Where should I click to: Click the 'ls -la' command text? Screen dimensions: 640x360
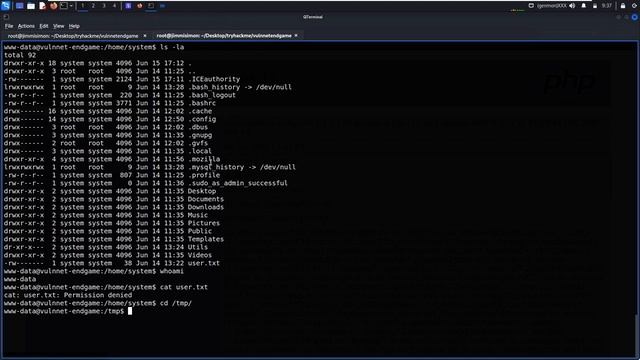pos(171,47)
